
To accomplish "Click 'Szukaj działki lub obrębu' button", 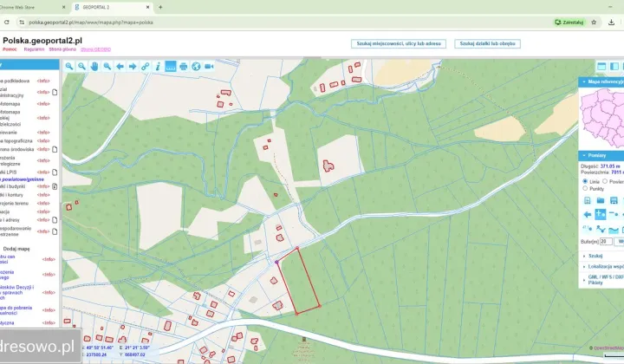I will 487,43.
